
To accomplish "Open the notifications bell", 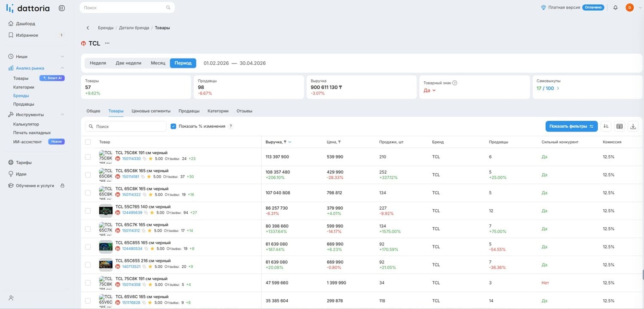I will click(615, 7).
